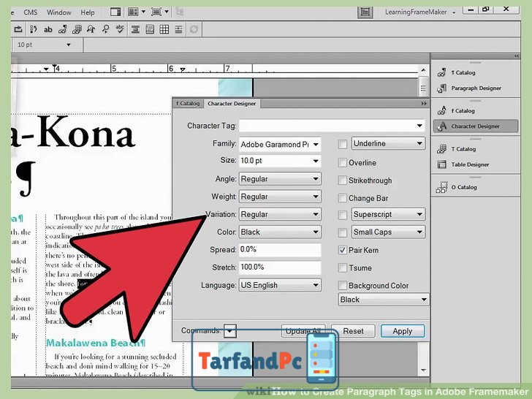Click the 'ab' text toolbar icon

[47, 29]
